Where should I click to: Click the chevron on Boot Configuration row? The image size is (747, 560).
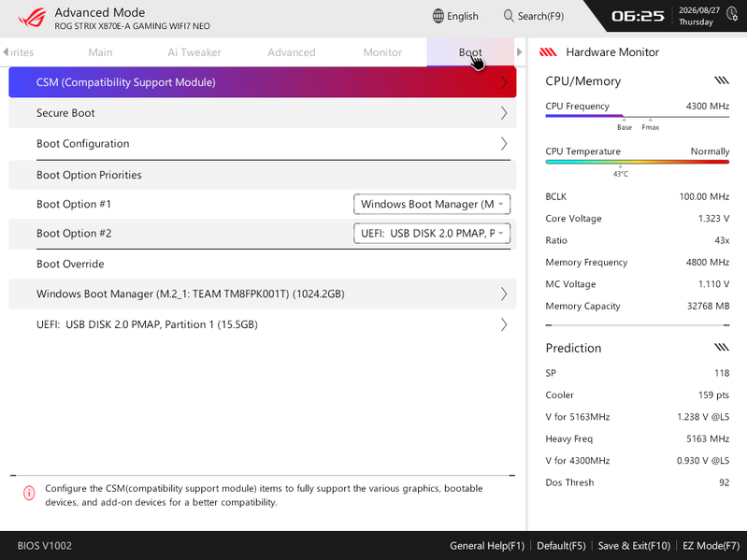tap(504, 144)
